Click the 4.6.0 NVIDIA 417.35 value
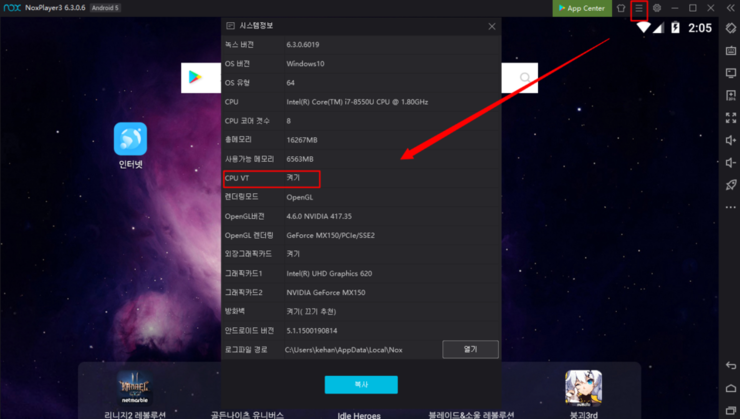Image resolution: width=740 pixels, height=419 pixels. point(319,217)
